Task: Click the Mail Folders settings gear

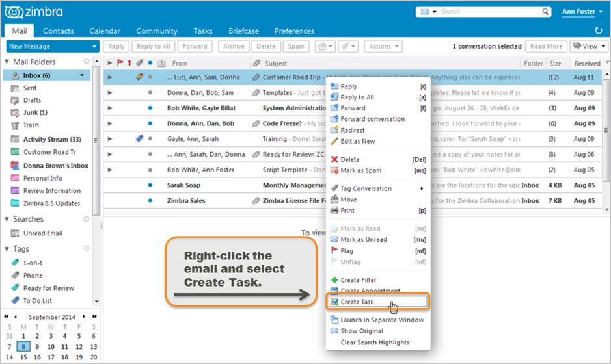Action: point(87,62)
